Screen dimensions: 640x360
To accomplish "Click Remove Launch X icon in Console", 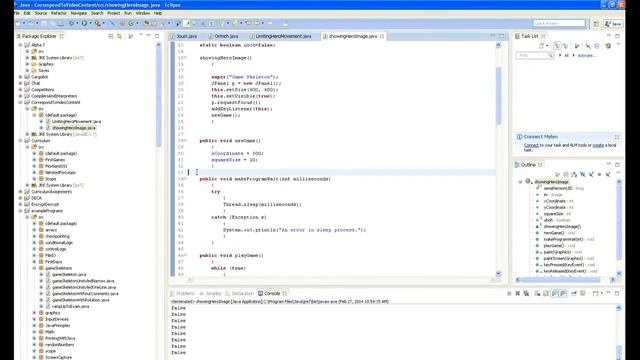I will [x=518, y=293].
